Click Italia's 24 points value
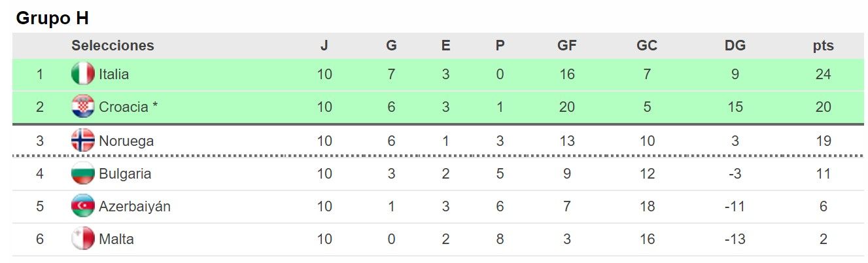This screenshot has width=868, height=263. (823, 75)
